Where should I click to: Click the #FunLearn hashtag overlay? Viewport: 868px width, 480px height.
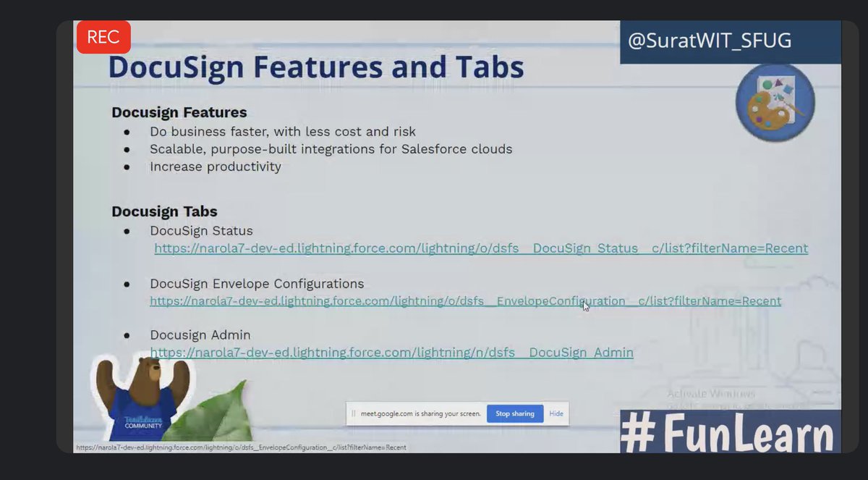tap(731, 430)
